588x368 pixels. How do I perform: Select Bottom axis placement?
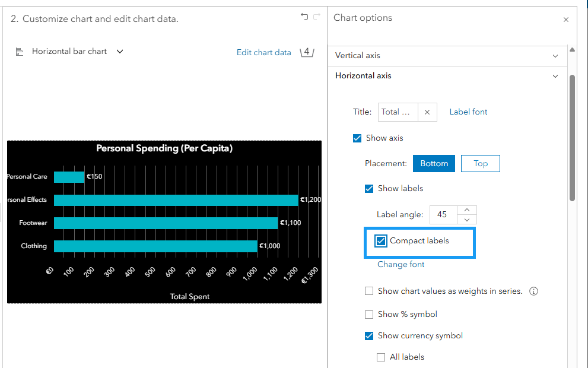(434, 163)
